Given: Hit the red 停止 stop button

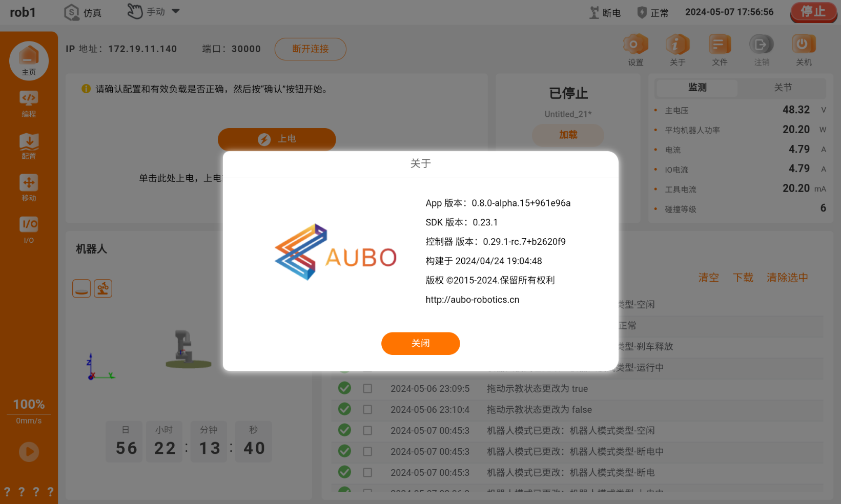Looking at the screenshot, I should click(813, 12).
